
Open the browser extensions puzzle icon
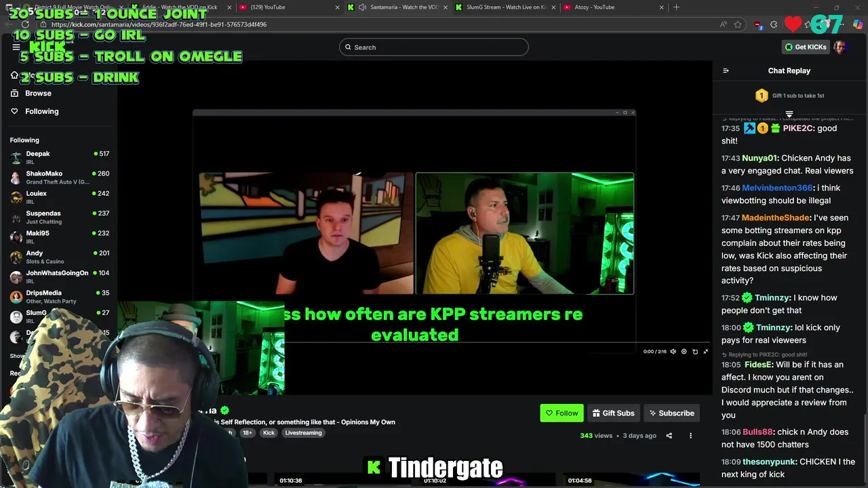[774, 24]
